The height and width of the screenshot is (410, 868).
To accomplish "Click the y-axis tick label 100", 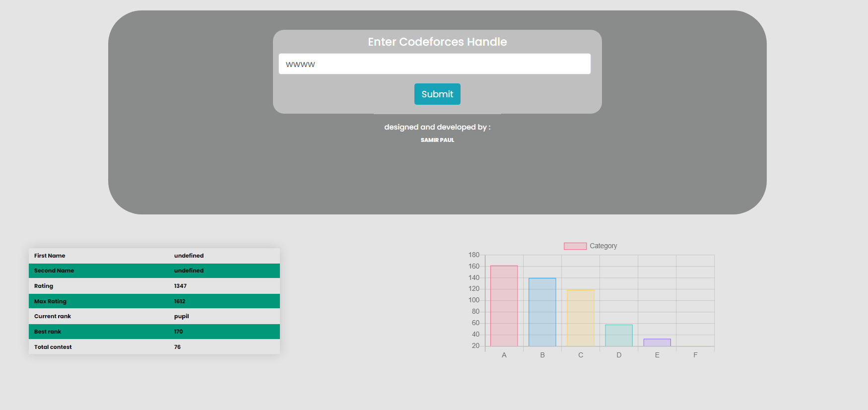I will 474,300.
